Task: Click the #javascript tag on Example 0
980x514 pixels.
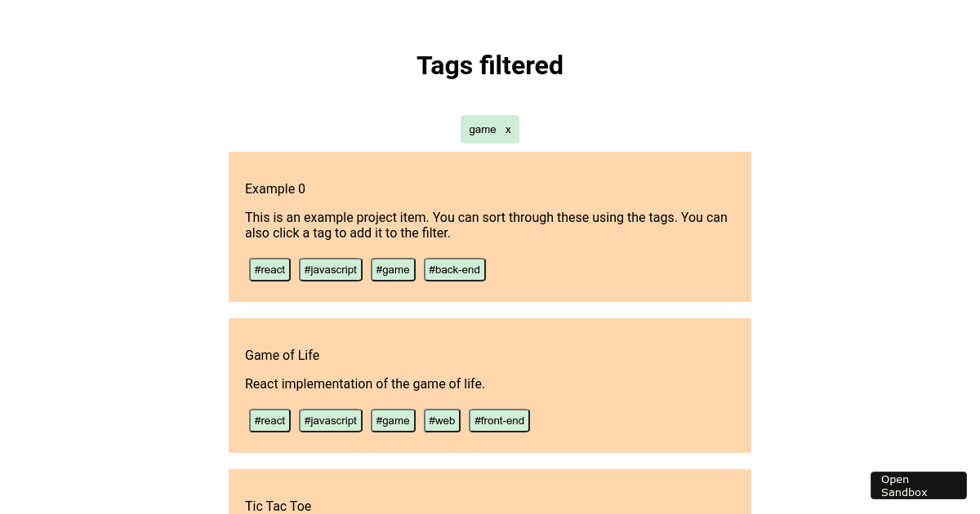Action: coord(330,269)
